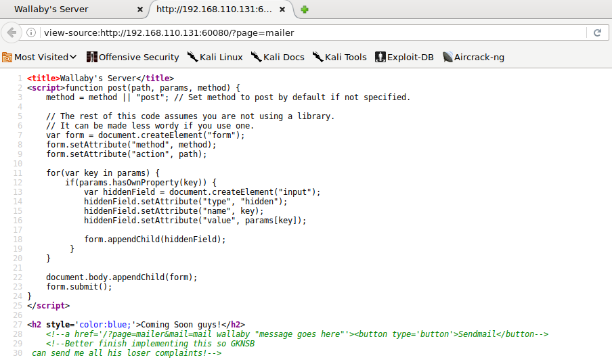Click 'function post(path, params, method) {' text
This screenshot has height=364, width=612.
(x=152, y=88)
